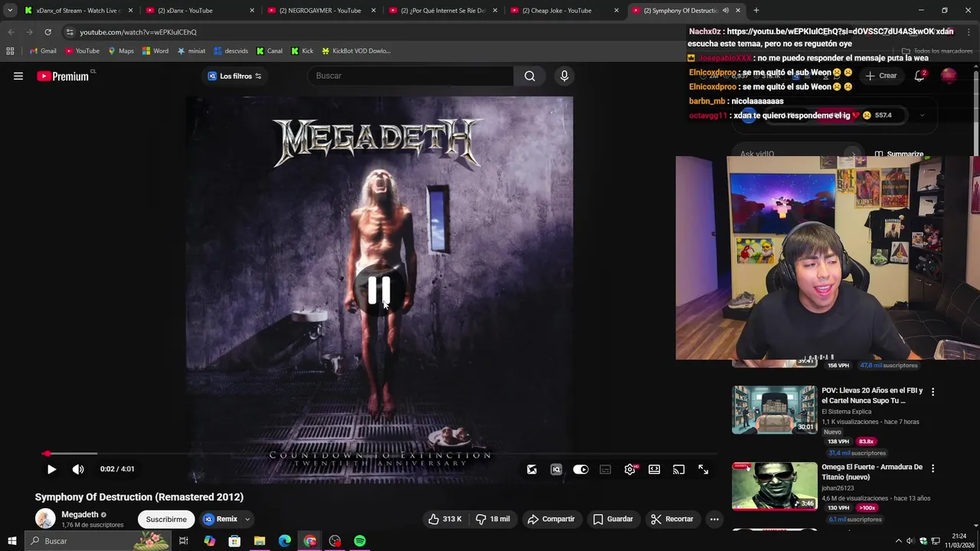Open the tab search dropdown arrow
This screenshot has width=980, height=551.
coord(11,11)
